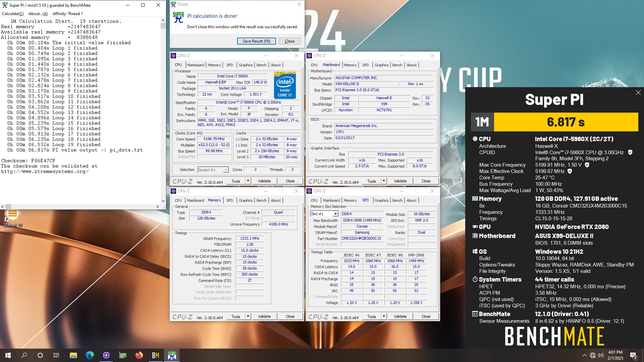Switch to Super PI taskbar icon
Screen dimensions: 644x362
point(172,355)
